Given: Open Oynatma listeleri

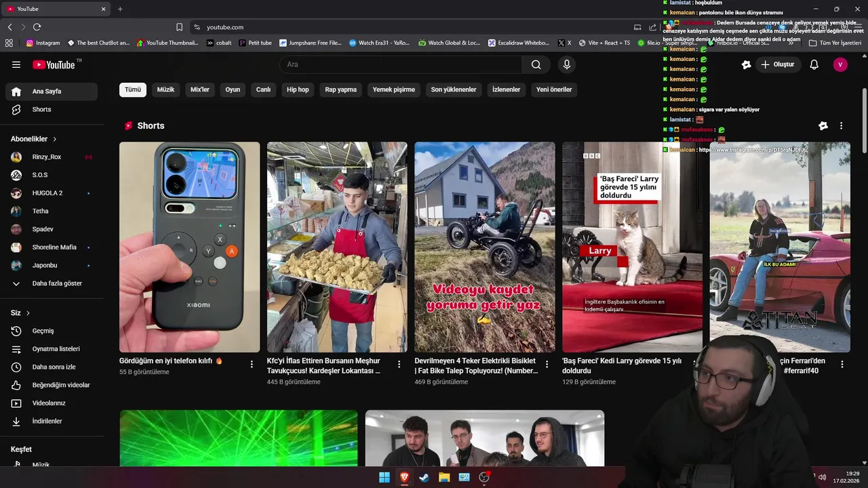Looking at the screenshot, I should (x=52, y=349).
